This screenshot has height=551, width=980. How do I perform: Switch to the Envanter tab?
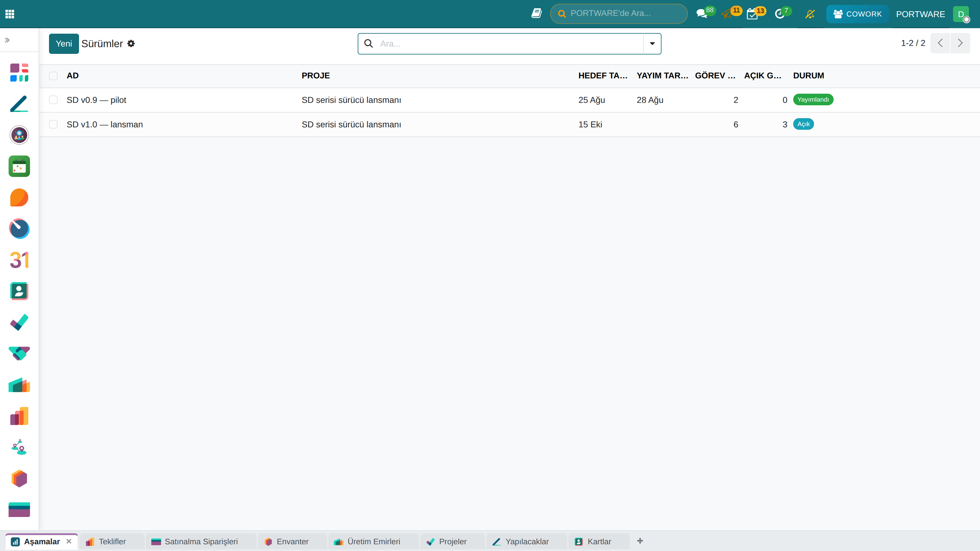click(292, 542)
